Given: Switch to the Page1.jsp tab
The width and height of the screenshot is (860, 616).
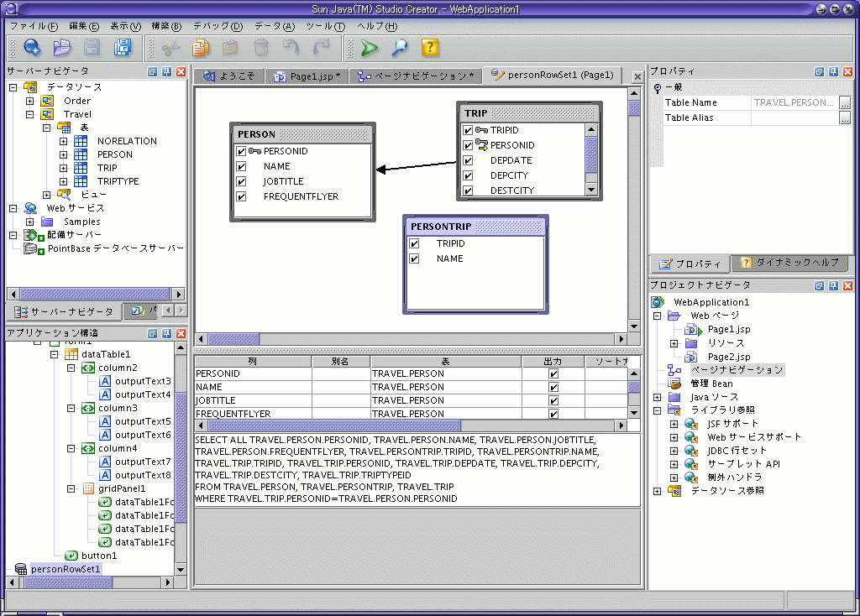Looking at the screenshot, I should pos(307,76).
